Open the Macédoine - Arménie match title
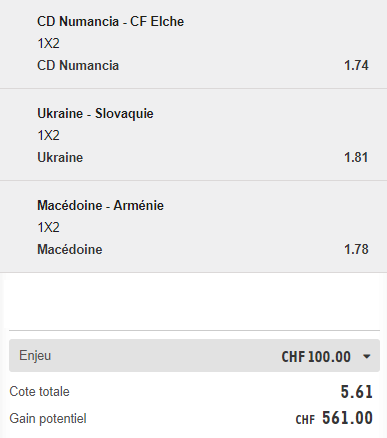 (x=100, y=205)
